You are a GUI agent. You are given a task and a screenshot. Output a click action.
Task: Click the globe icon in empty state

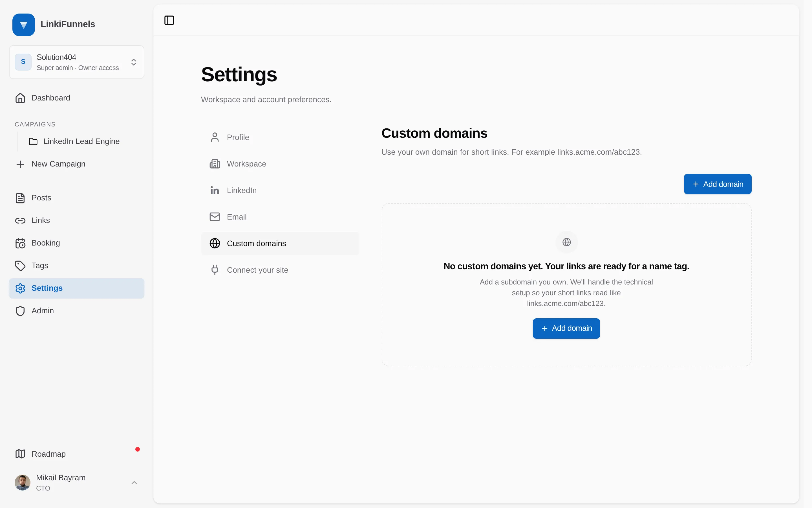(x=566, y=242)
